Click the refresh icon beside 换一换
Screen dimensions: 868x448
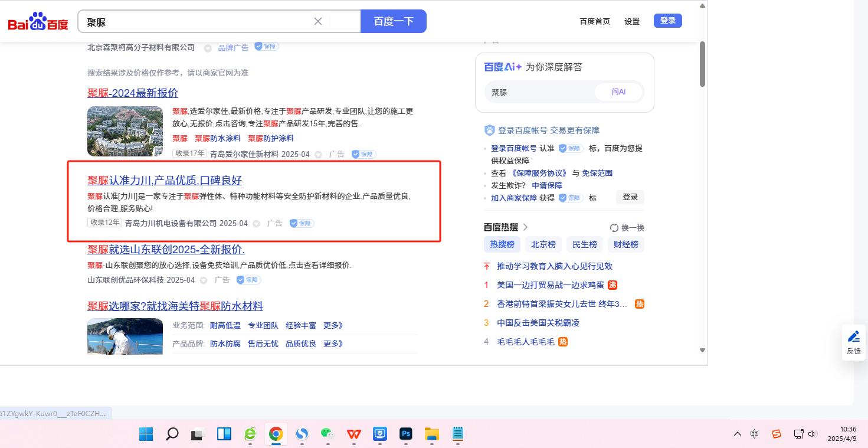click(614, 228)
